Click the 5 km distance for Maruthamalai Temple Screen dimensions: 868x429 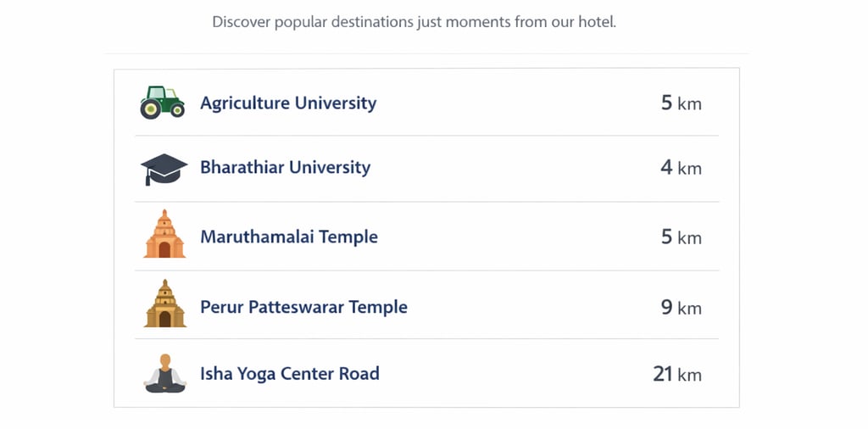pos(682,237)
